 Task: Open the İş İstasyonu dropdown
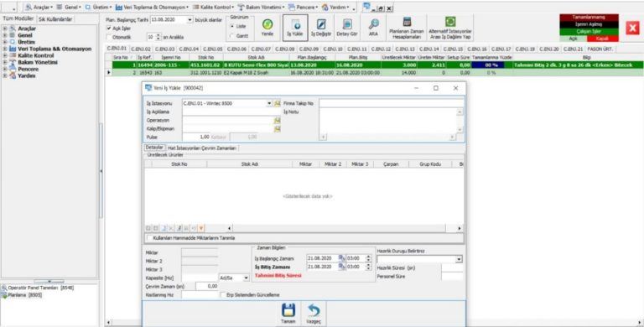click(x=269, y=103)
